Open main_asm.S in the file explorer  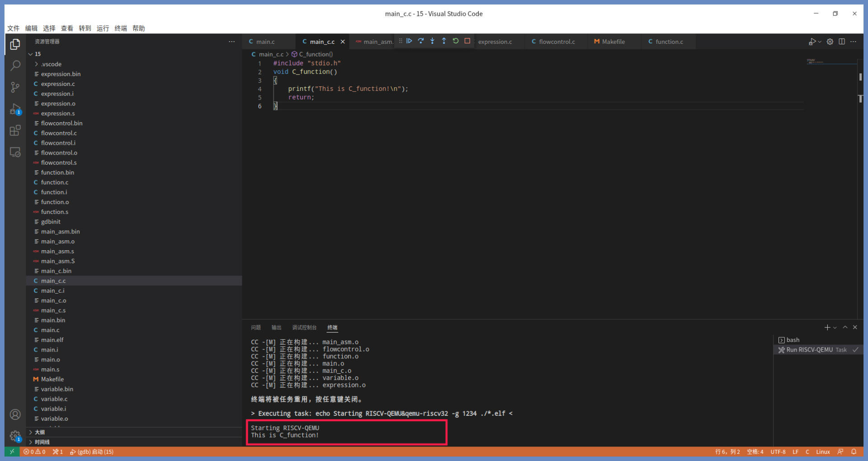pyautogui.click(x=58, y=261)
